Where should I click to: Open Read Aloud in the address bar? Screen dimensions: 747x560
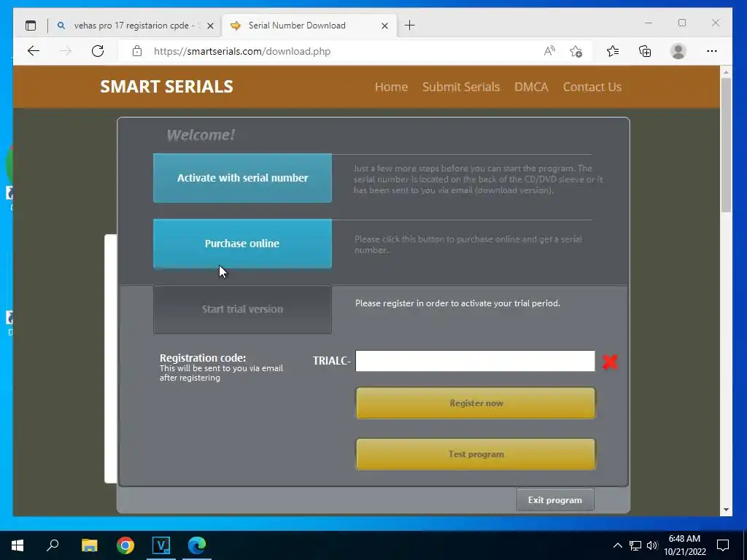click(x=549, y=51)
